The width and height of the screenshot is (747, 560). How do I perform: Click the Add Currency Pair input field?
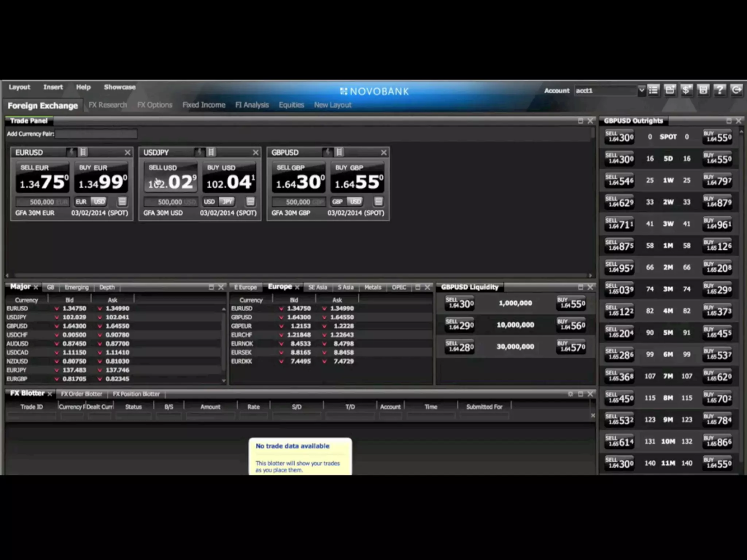click(96, 134)
